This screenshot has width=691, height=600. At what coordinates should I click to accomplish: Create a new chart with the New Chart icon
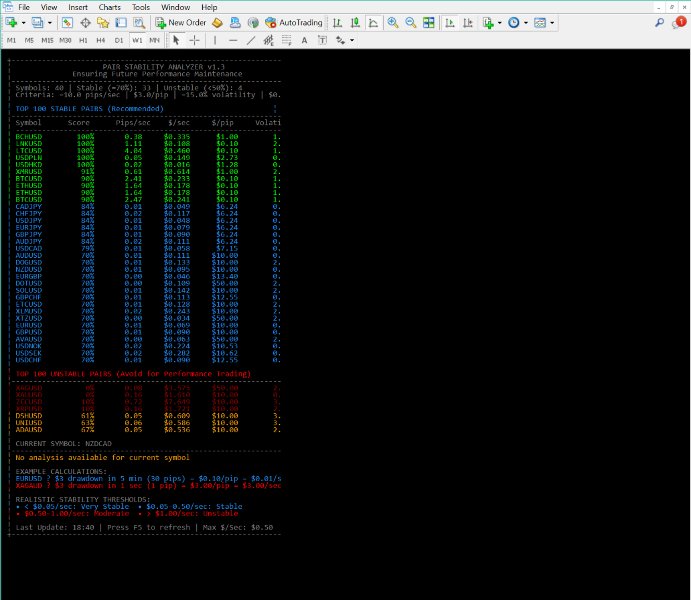[x=11, y=22]
